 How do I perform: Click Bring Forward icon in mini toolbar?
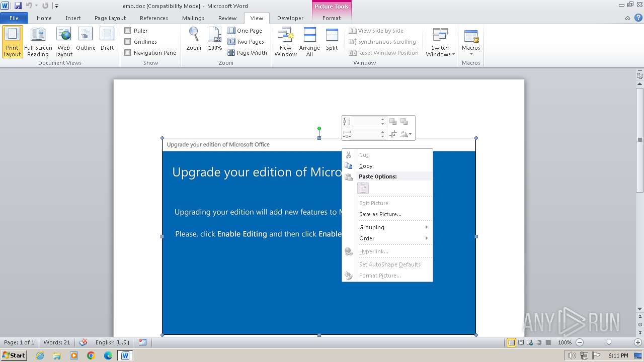(393, 122)
